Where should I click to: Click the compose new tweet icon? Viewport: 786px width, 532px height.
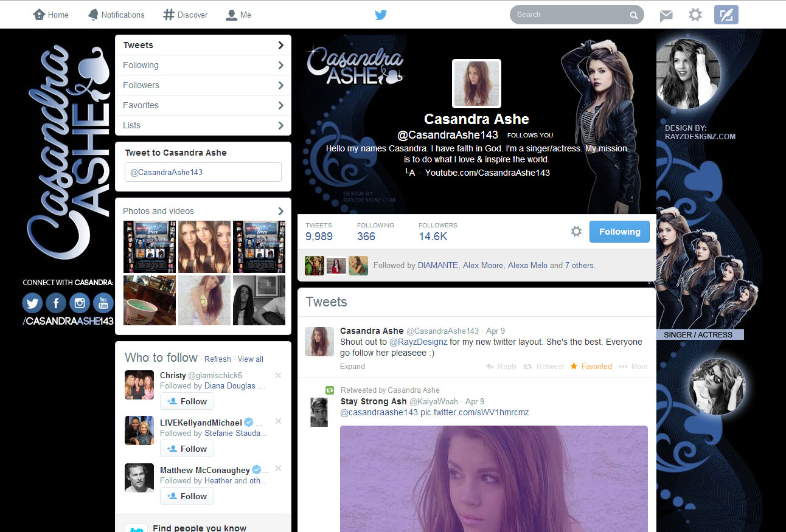726,15
